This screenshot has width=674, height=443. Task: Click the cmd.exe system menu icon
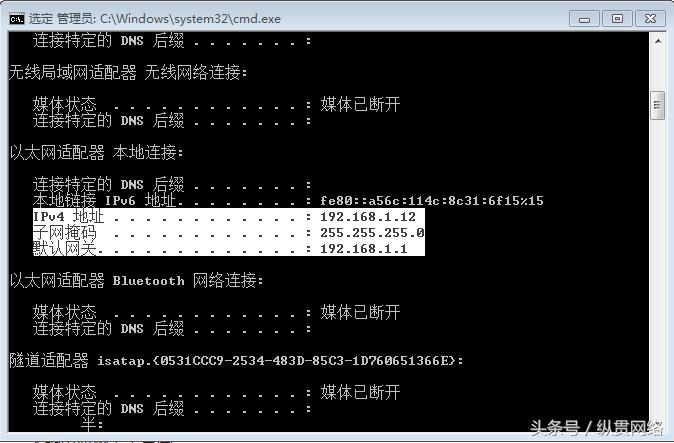(17, 19)
